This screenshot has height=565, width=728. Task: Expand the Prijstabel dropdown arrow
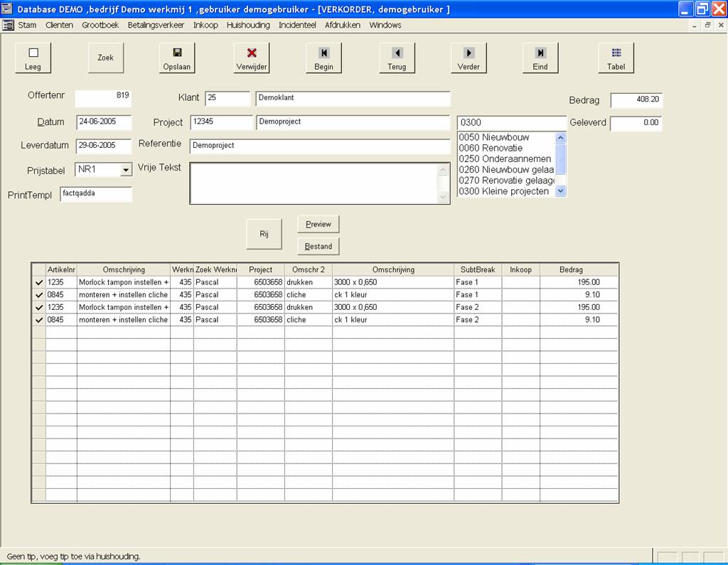[126, 170]
